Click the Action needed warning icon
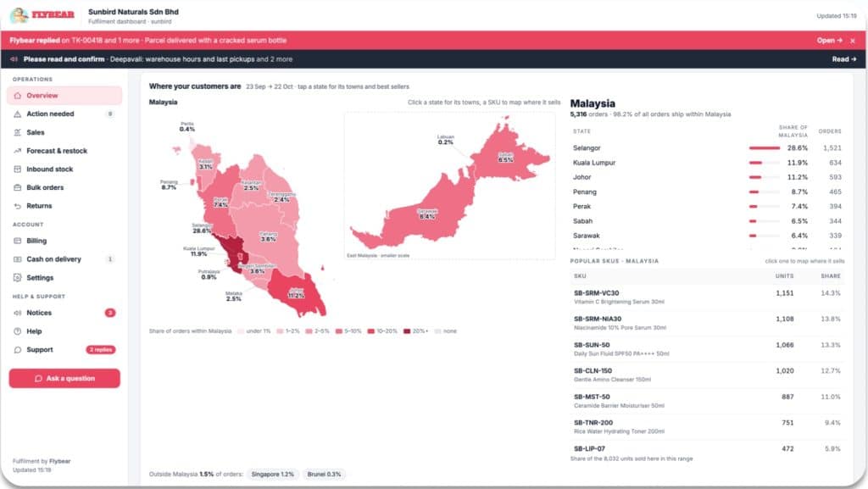The height and width of the screenshot is (489, 868). coord(17,114)
